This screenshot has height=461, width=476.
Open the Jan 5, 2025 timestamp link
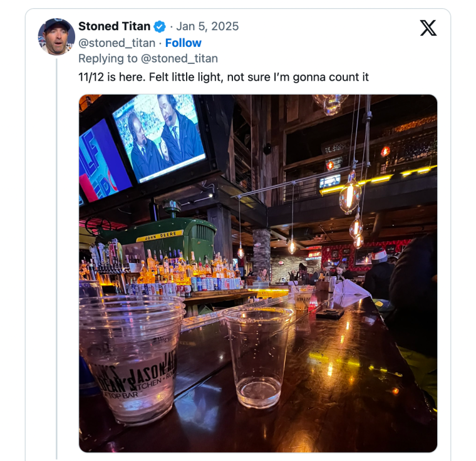coord(207,26)
